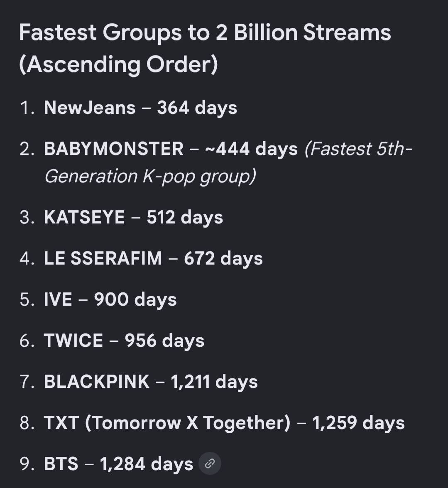Viewport: 448px width, 488px height.
Task: Select the BABYMONSTER group name
Action: (x=114, y=149)
